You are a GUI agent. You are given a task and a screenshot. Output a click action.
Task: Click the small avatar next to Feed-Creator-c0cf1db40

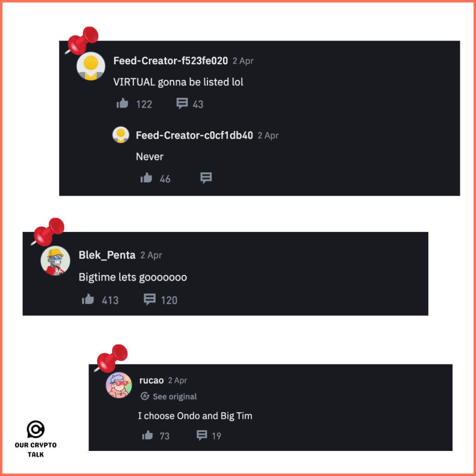(121, 135)
